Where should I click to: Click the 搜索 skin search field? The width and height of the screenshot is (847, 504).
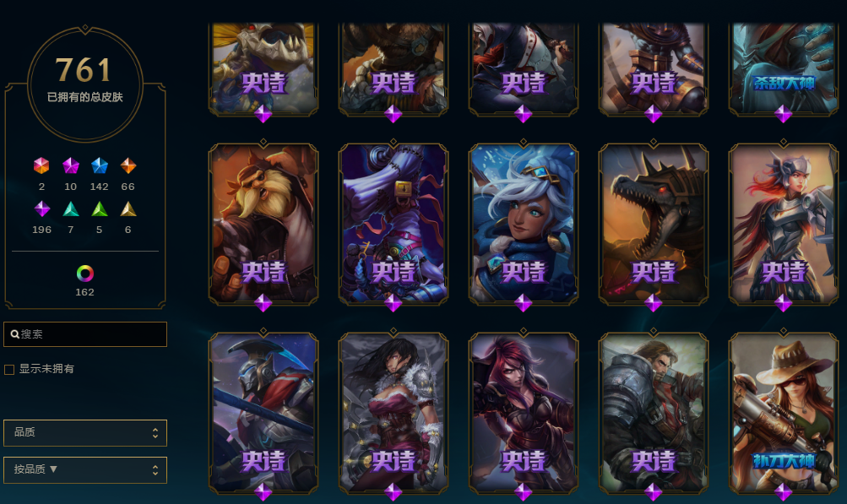pyautogui.click(x=85, y=334)
